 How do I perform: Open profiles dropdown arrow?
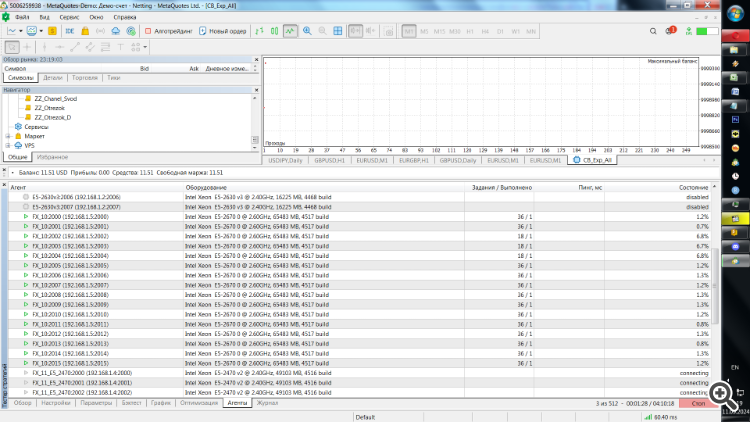pyautogui.click(x=41, y=31)
